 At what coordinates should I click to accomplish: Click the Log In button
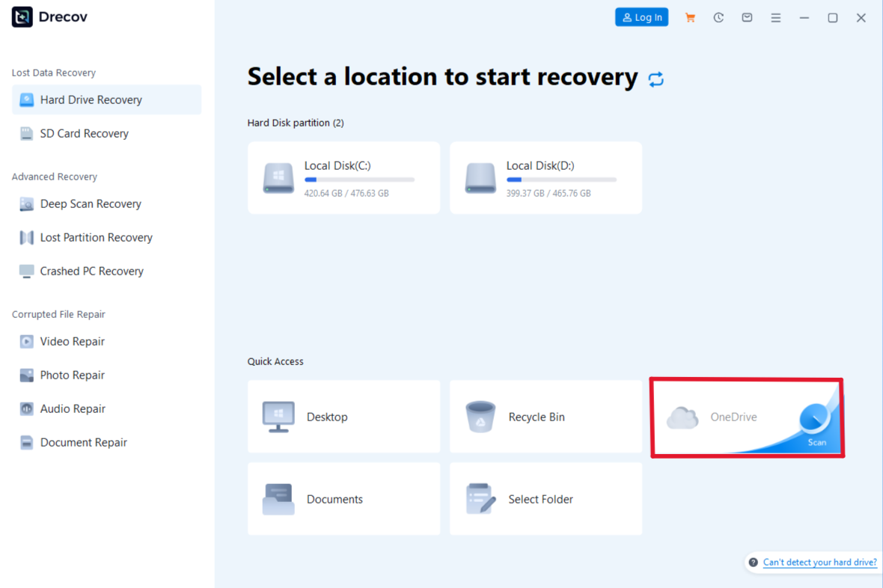pos(641,16)
